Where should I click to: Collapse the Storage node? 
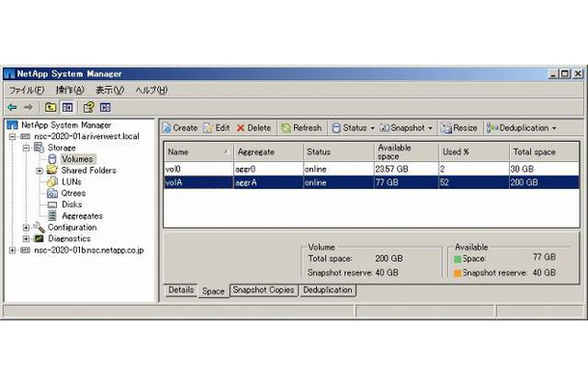point(26,148)
